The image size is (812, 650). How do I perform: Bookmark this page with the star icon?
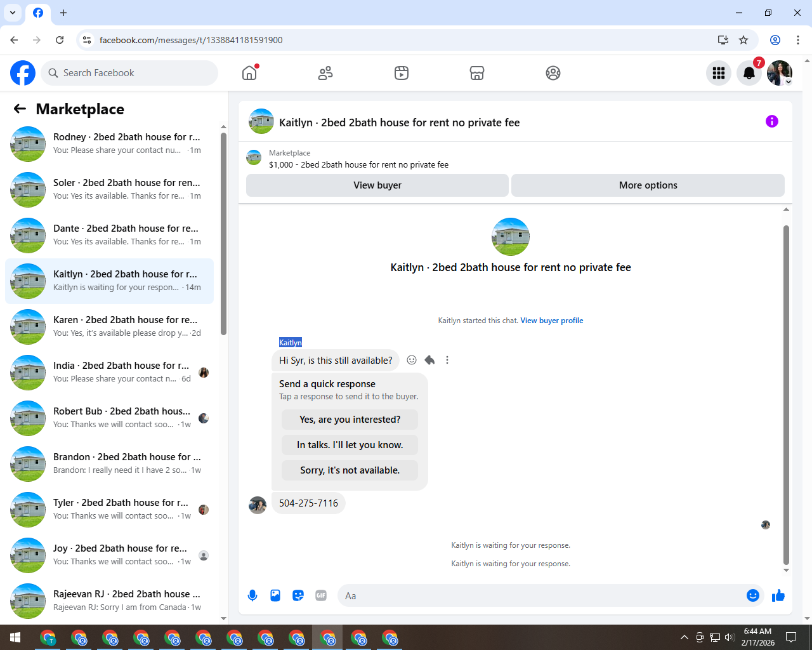point(743,40)
